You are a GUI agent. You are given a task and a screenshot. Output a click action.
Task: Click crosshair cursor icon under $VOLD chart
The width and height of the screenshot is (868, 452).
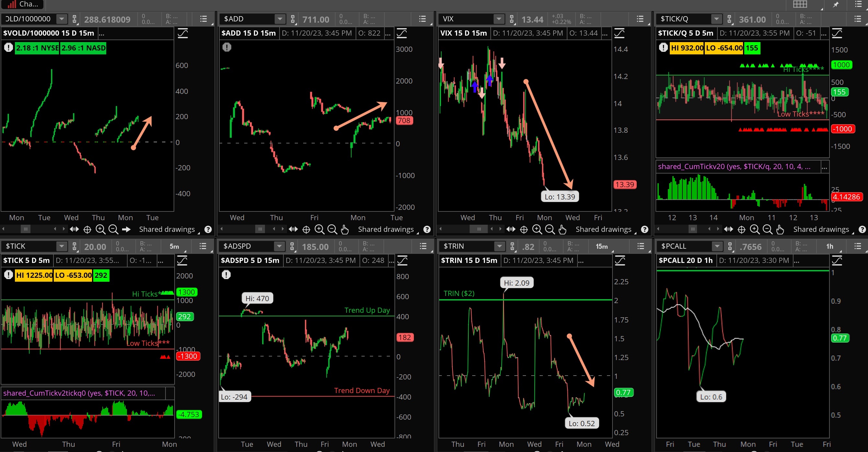tap(87, 229)
